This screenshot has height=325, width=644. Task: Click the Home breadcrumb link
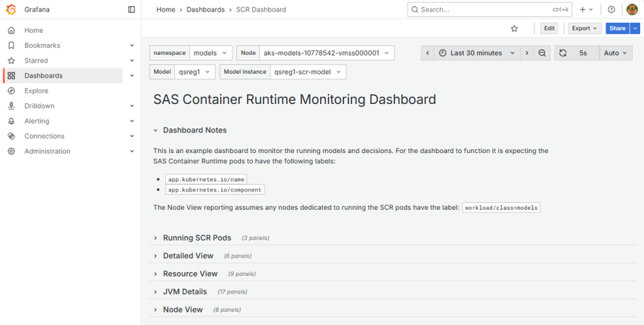point(166,10)
